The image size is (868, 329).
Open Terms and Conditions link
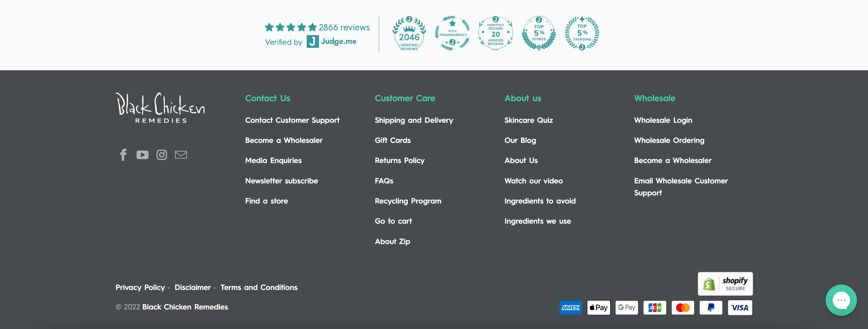[259, 288]
